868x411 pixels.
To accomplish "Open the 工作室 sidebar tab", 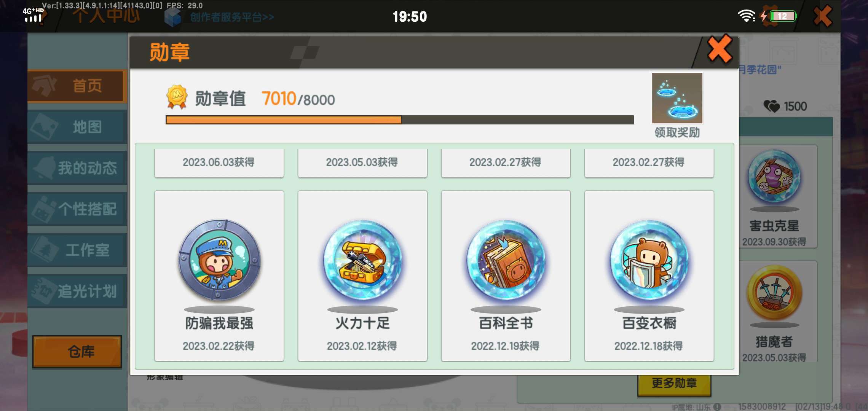I will click(x=77, y=250).
